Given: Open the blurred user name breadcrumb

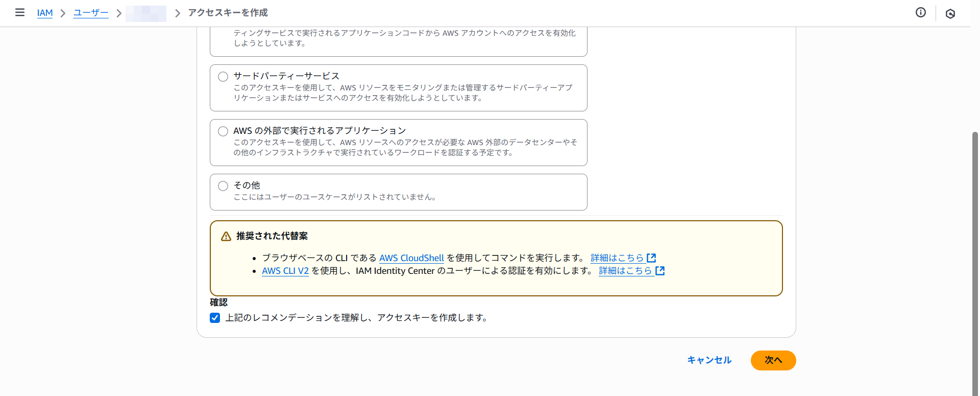Looking at the screenshot, I should [146, 13].
